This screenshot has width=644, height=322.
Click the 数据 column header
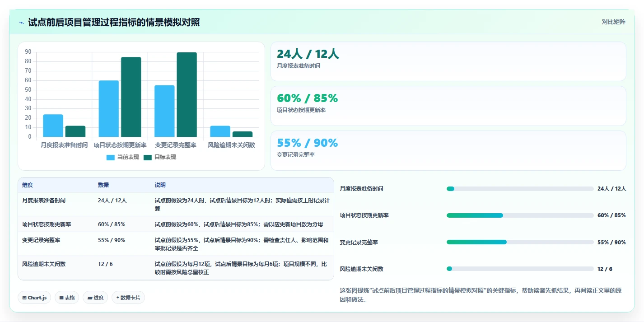pyautogui.click(x=103, y=185)
